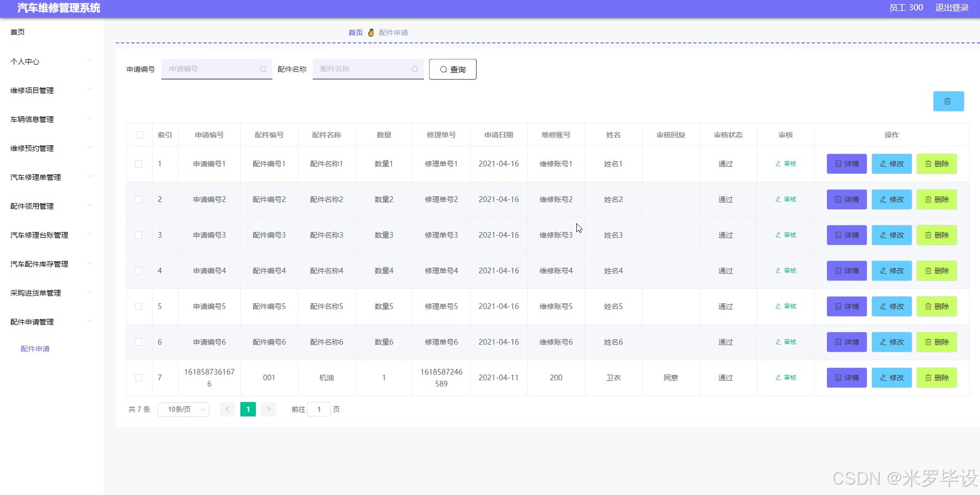The width and height of the screenshot is (980, 495).
Task: Open the 10条/页 page size dropdown
Action: [x=183, y=409]
